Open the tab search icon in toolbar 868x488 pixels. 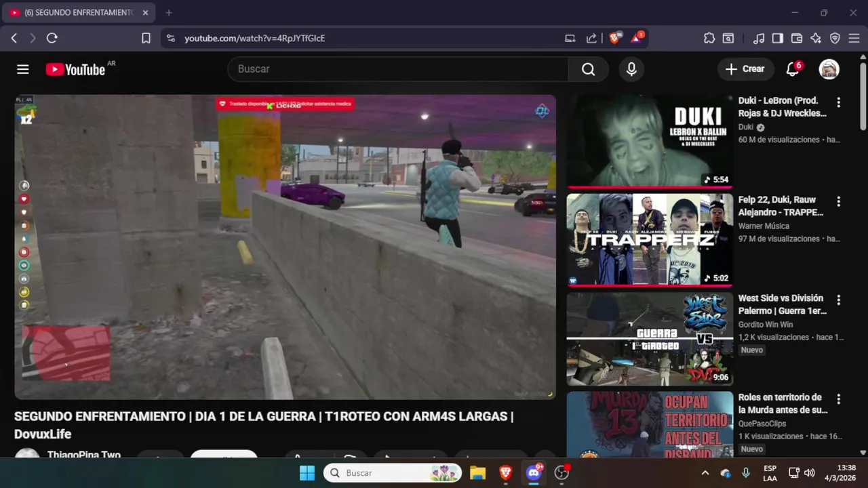point(728,39)
